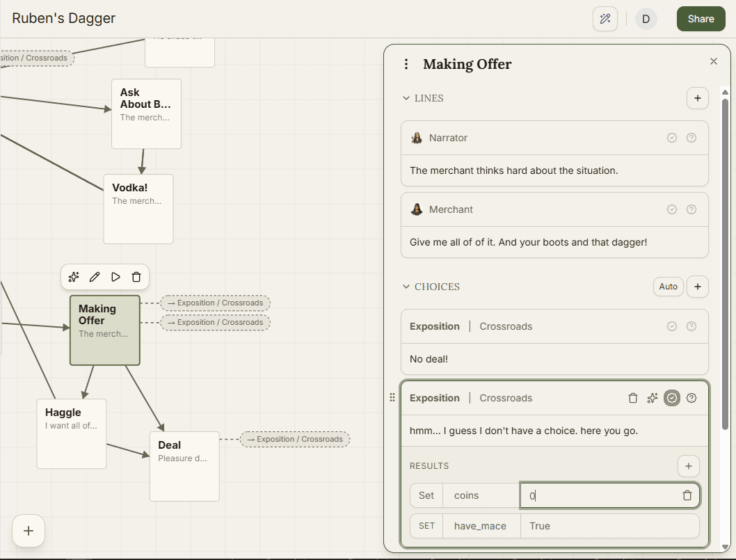Toggle check mark on Merchant line
This screenshot has width=736, height=560.
pyautogui.click(x=672, y=209)
